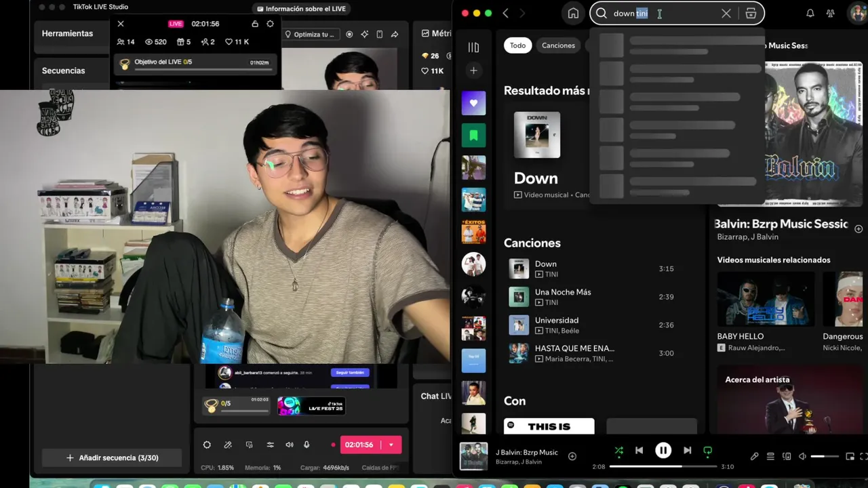
Task: Open settings gear in LIVE overlay
Action: (x=270, y=24)
